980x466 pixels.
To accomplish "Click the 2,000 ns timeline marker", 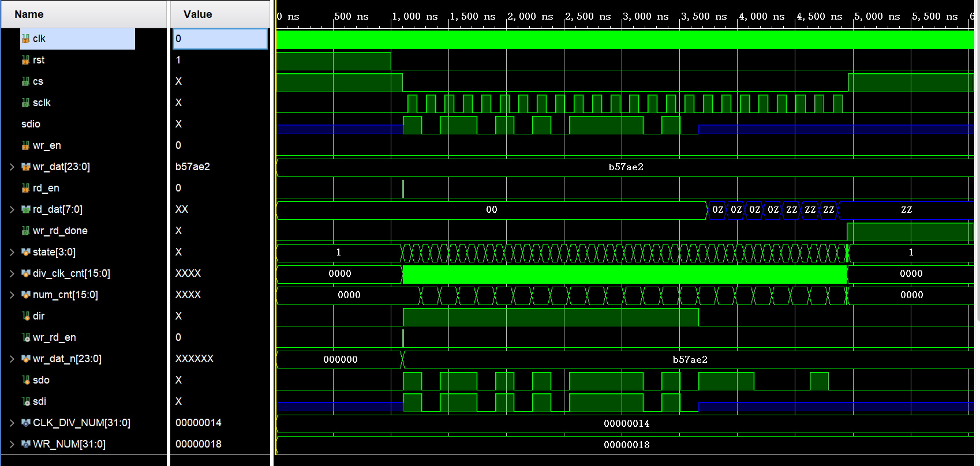I will (530, 16).
